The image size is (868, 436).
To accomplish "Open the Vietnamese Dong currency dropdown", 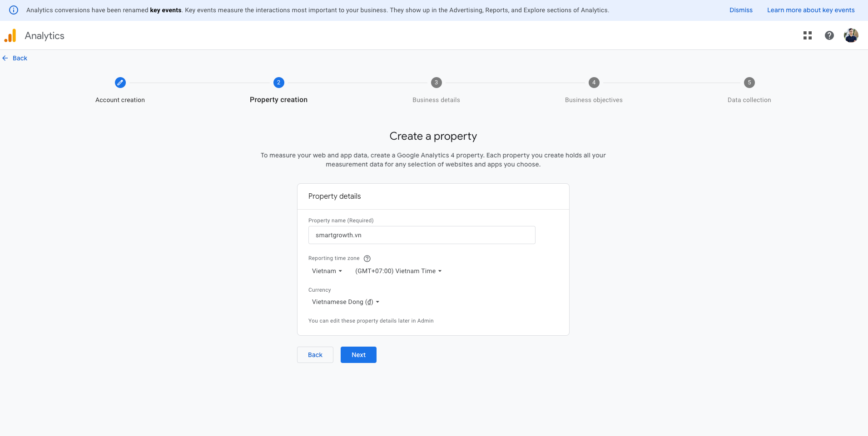I will [345, 302].
